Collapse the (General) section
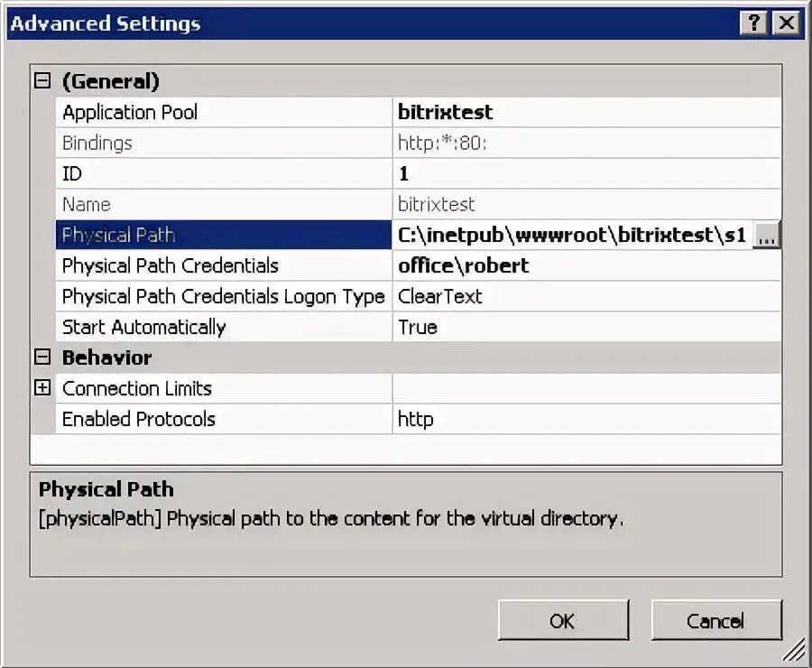The width and height of the screenshot is (812, 668). point(42,81)
